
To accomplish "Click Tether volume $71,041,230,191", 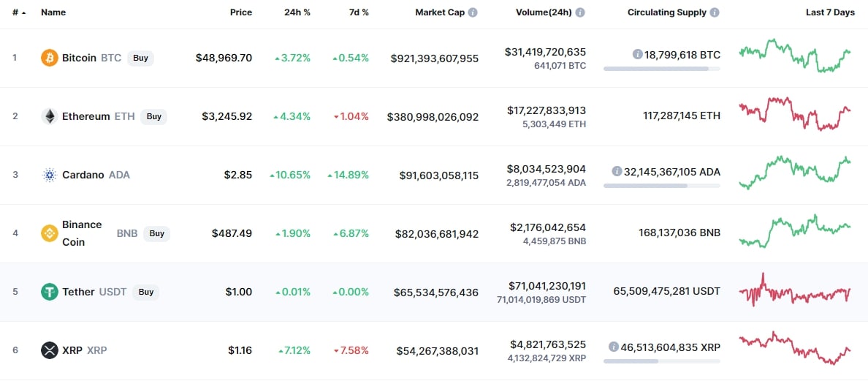I will pyautogui.click(x=547, y=286).
